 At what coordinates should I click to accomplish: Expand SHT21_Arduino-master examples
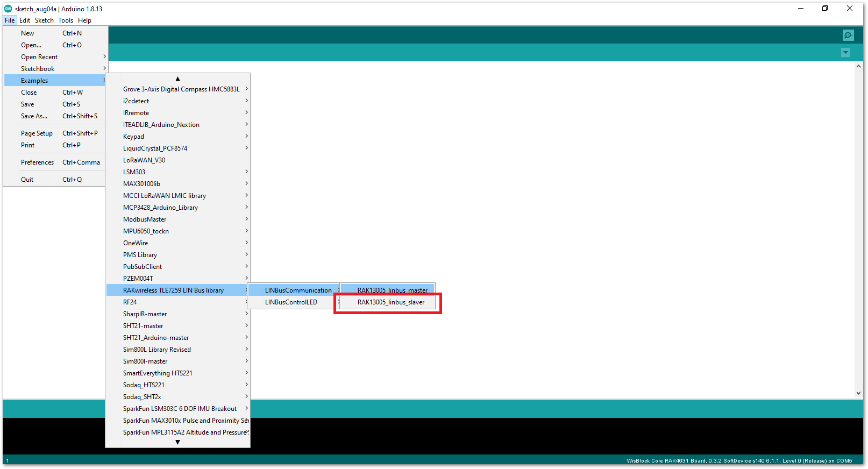(178, 338)
